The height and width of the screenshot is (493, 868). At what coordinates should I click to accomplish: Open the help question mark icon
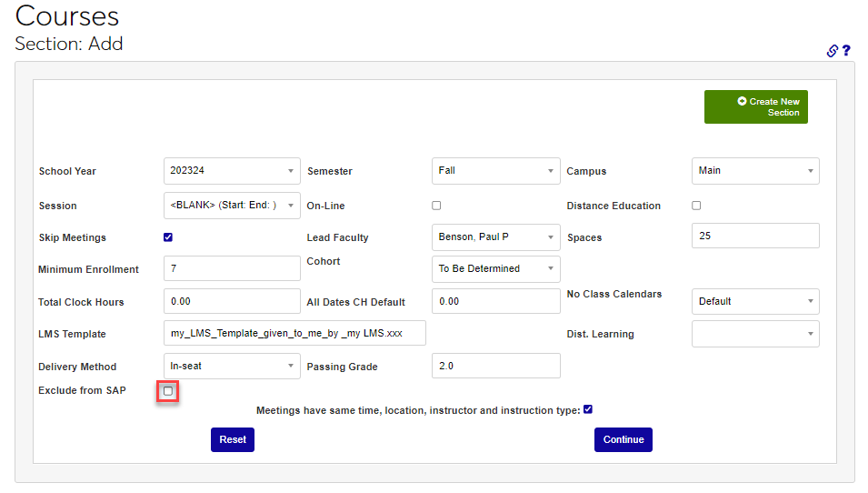pos(846,51)
